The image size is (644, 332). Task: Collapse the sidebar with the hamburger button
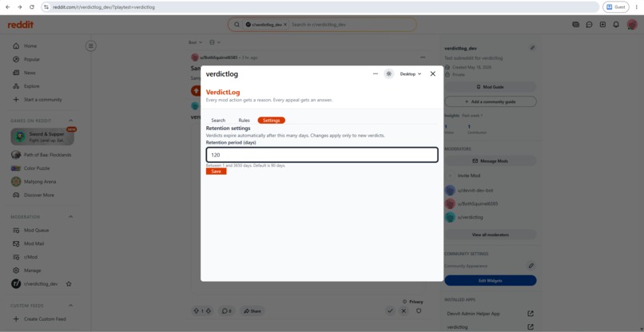(91, 46)
